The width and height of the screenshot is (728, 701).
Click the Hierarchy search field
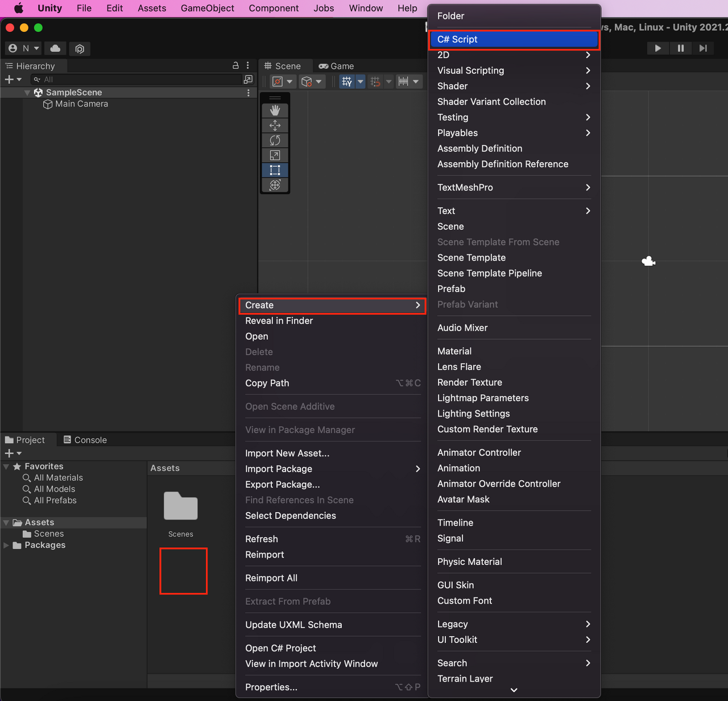coord(136,80)
